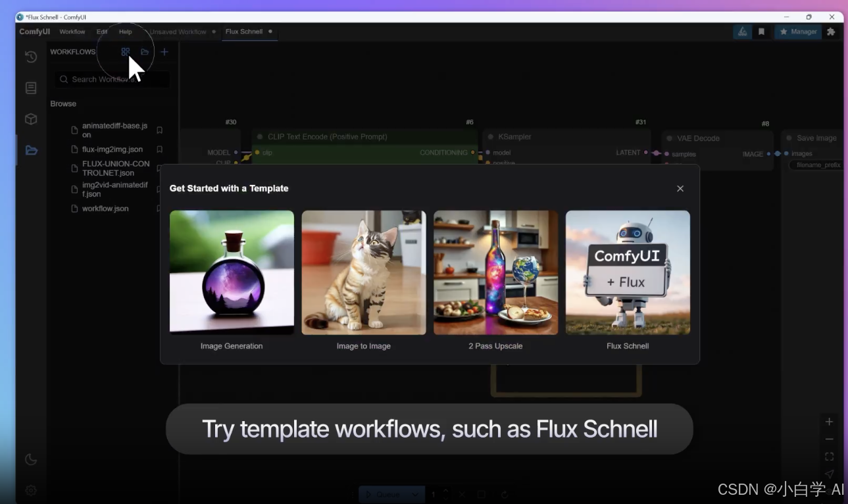Screen dimensions: 848x504
Task: Open the Manager button
Action: pyautogui.click(x=798, y=32)
